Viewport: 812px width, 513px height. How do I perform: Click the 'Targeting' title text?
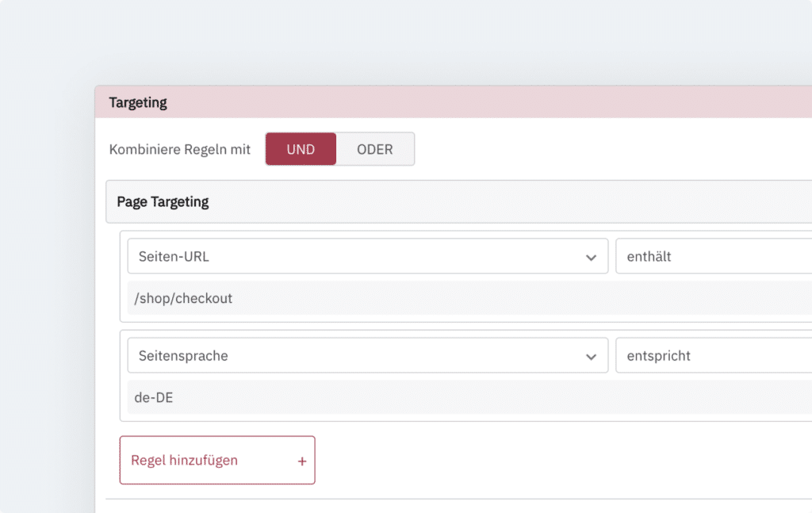[138, 103]
